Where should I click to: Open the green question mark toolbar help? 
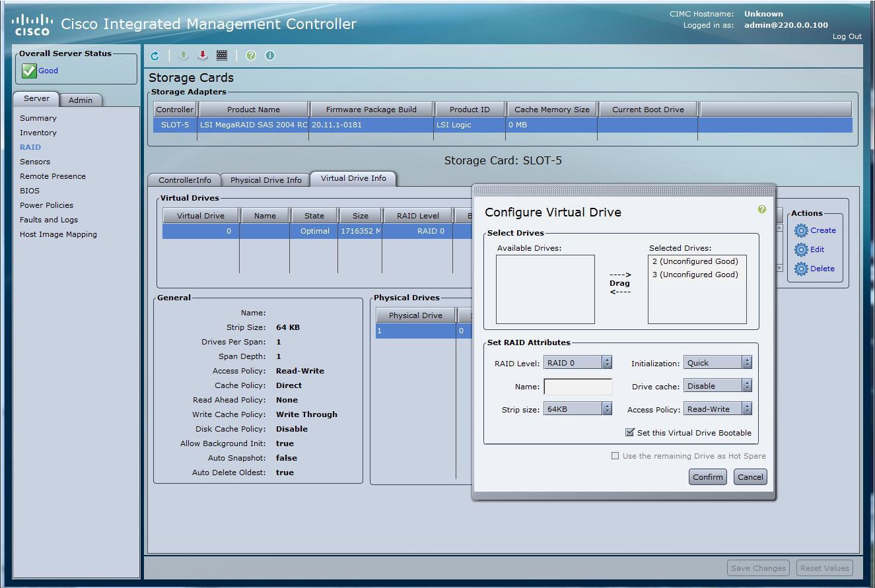pyautogui.click(x=250, y=56)
